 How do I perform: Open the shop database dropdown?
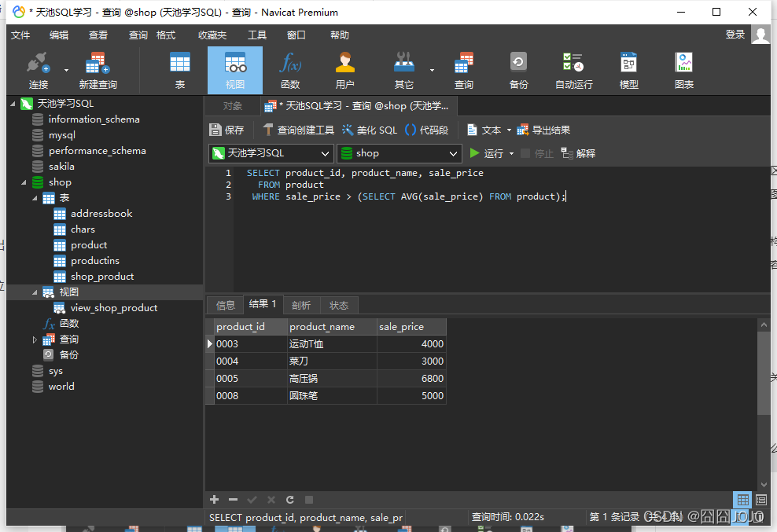click(x=399, y=153)
